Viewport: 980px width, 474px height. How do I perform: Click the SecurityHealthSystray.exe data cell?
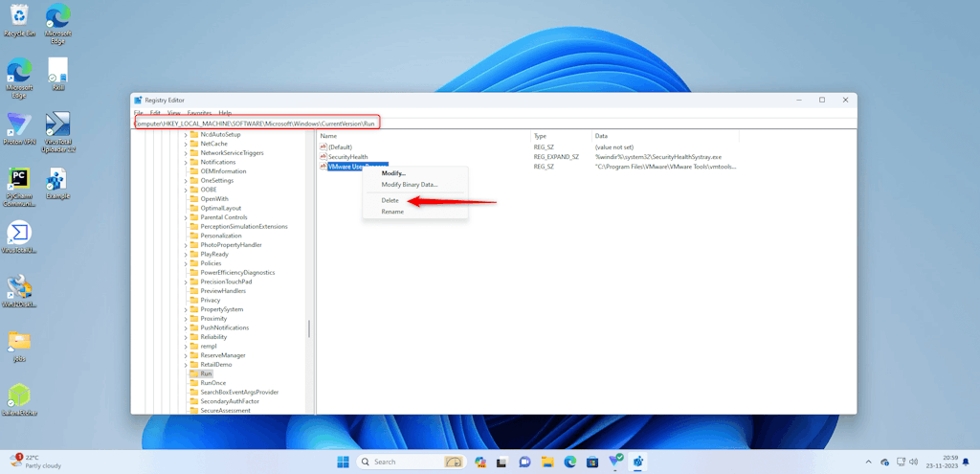tap(658, 157)
